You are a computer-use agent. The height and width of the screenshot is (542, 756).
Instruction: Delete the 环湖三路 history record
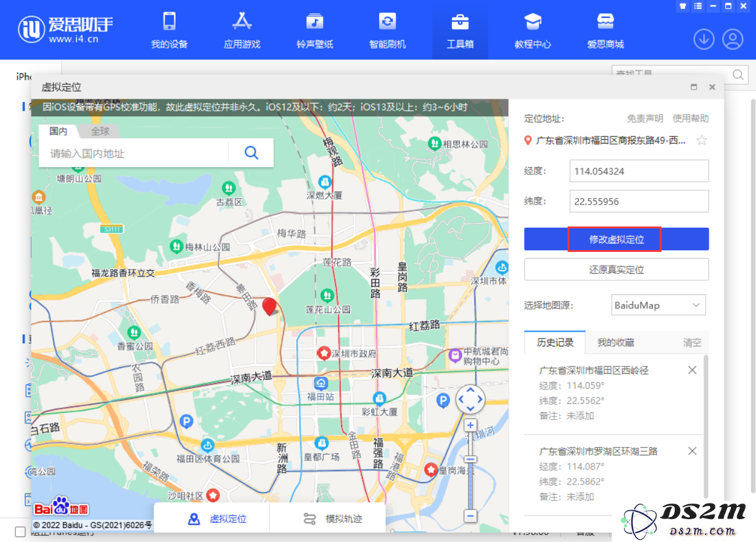(x=692, y=451)
